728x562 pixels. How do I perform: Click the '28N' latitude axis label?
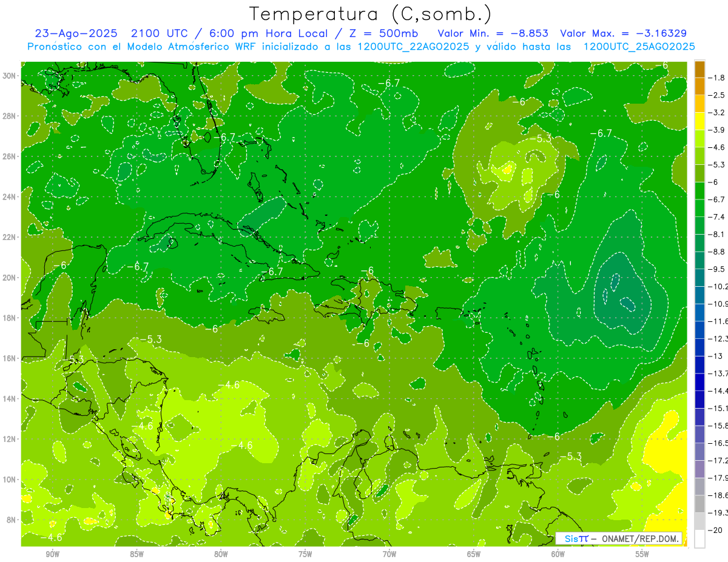click(9, 116)
